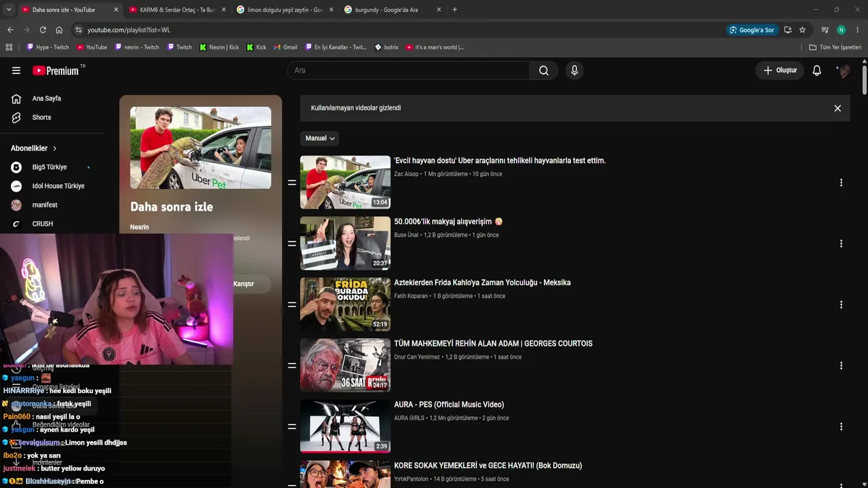Open the account avatar menu
The width and height of the screenshot is (868, 488).
point(844,70)
